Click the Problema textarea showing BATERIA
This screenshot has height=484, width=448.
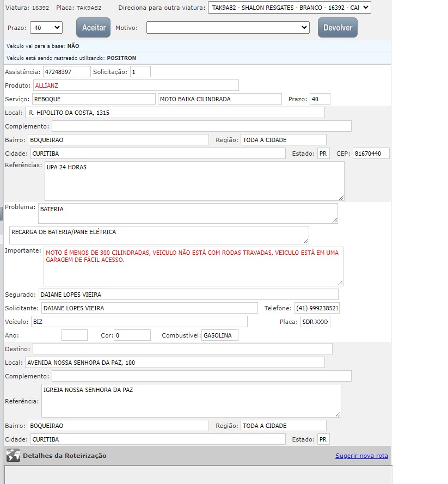tap(188, 213)
